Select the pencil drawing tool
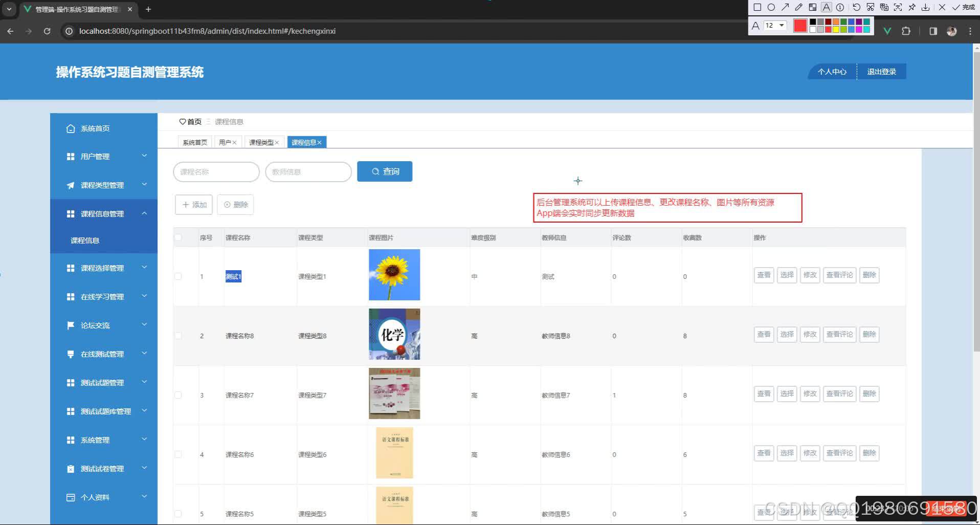 pos(799,7)
